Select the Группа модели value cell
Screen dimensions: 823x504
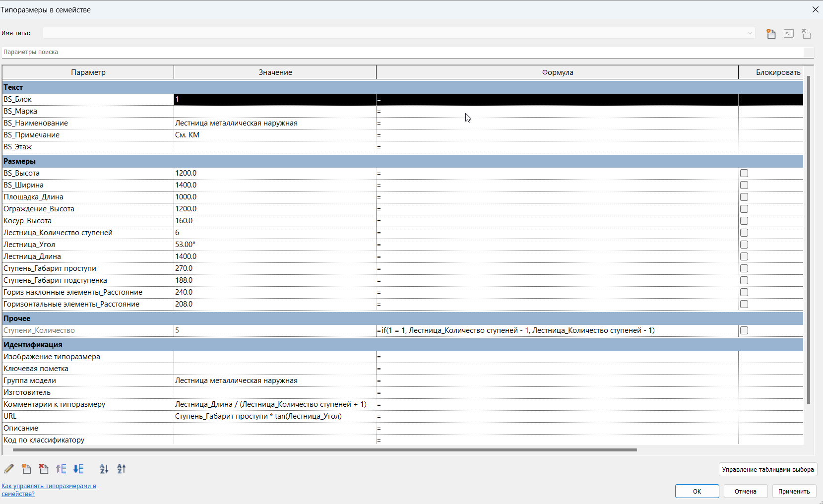point(275,380)
